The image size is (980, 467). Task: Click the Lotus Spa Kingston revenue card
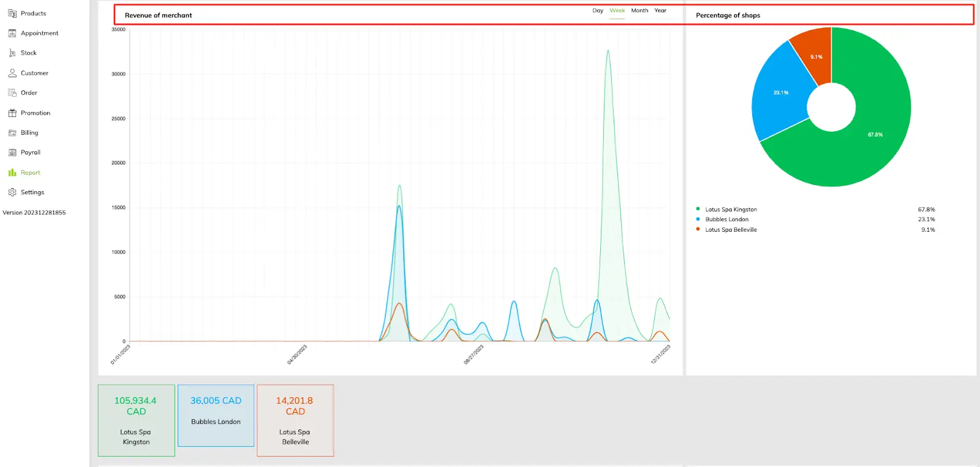pos(137,420)
